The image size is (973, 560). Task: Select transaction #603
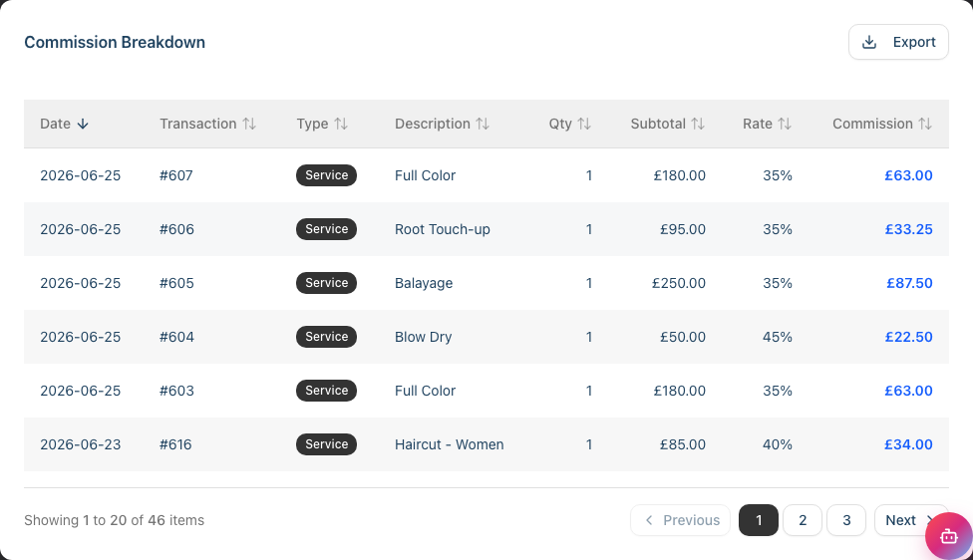pos(176,392)
